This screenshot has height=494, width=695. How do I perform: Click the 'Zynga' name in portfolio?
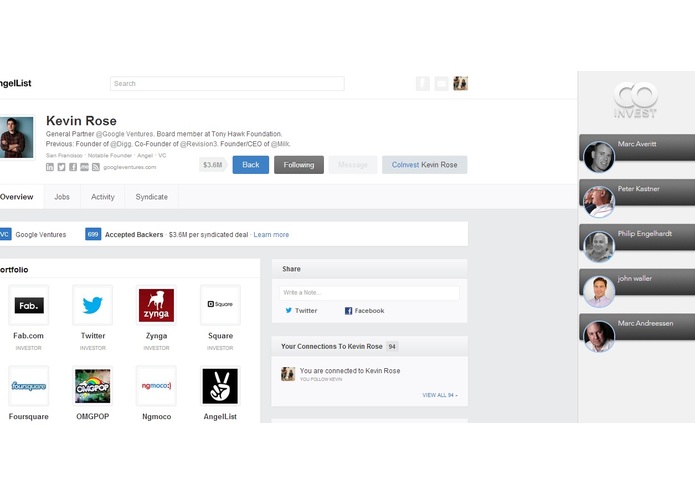156,336
